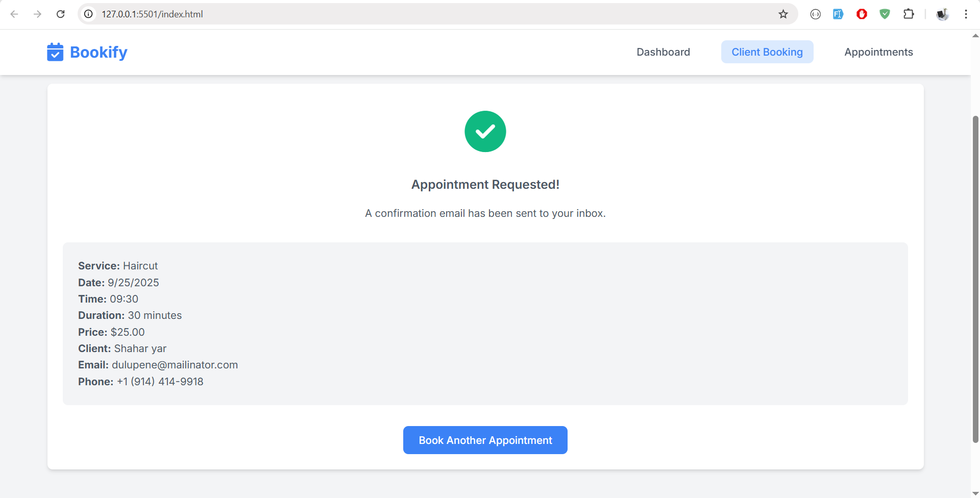Screen dimensions: 980x498
Task: Go to the Dashboard tab
Action: pyautogui.click(x=663, y=52)
